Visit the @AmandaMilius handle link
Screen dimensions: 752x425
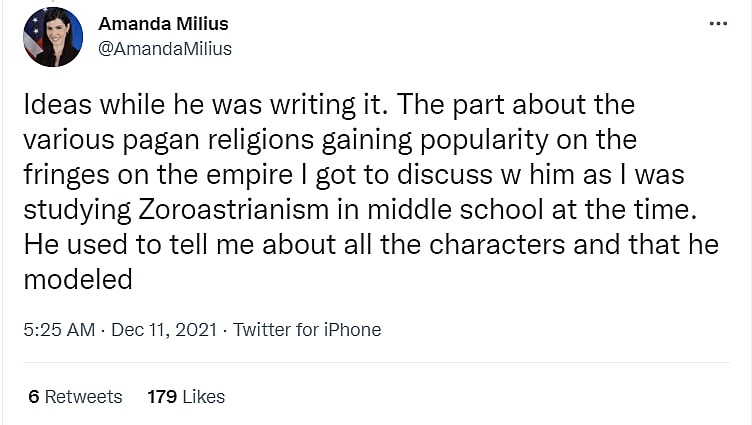click(165, 48)
